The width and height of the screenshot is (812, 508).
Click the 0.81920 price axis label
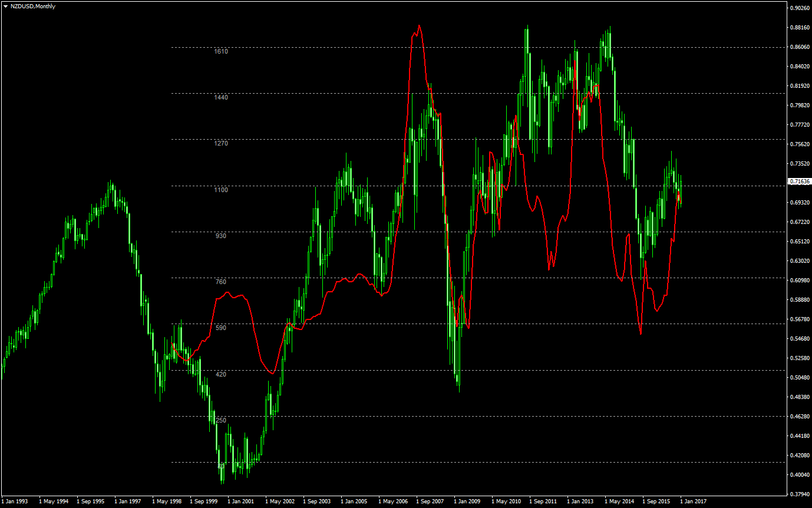point(799,86)
